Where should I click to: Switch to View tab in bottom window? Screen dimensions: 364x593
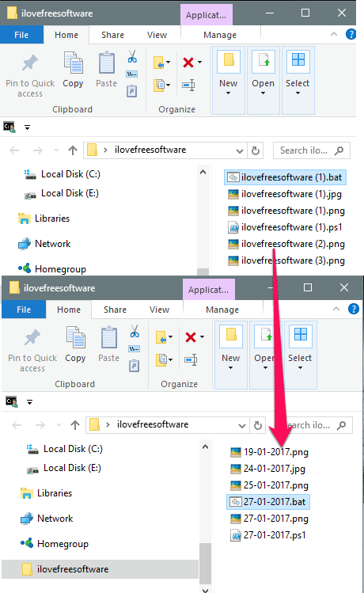coord(159,310)
